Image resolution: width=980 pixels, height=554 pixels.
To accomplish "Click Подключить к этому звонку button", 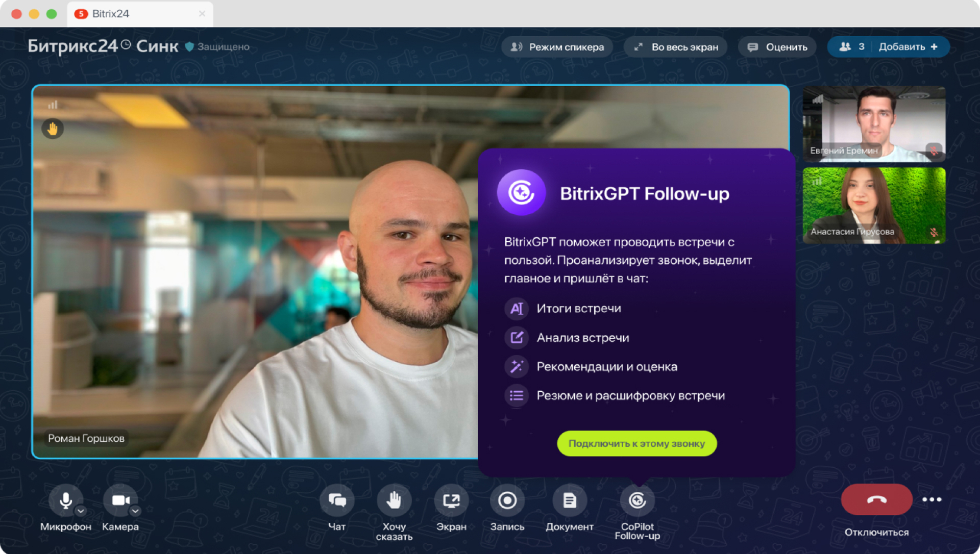I will pos(637,443).
